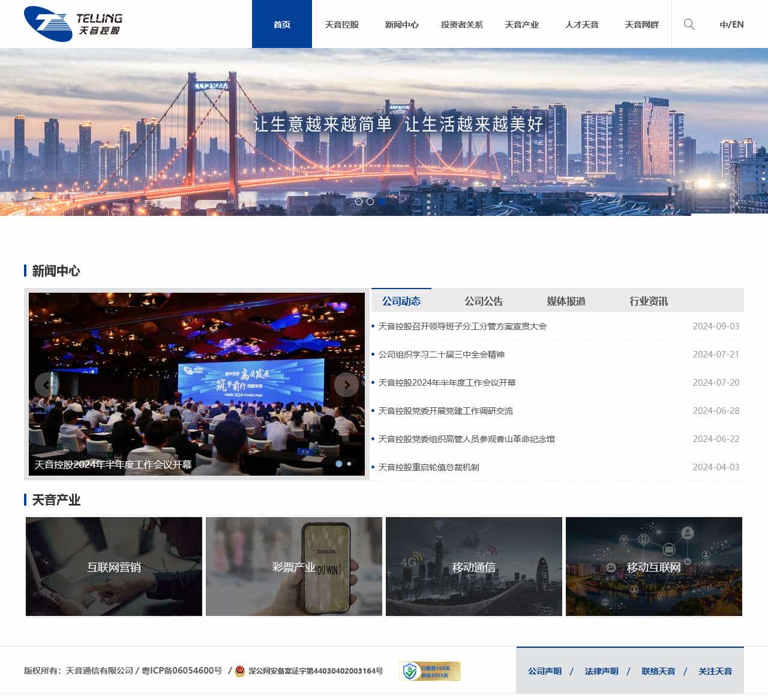Open article 天音控股重启轮值总裁机制
The height and width of the screenshot is (700, 768).
[428, 467]
